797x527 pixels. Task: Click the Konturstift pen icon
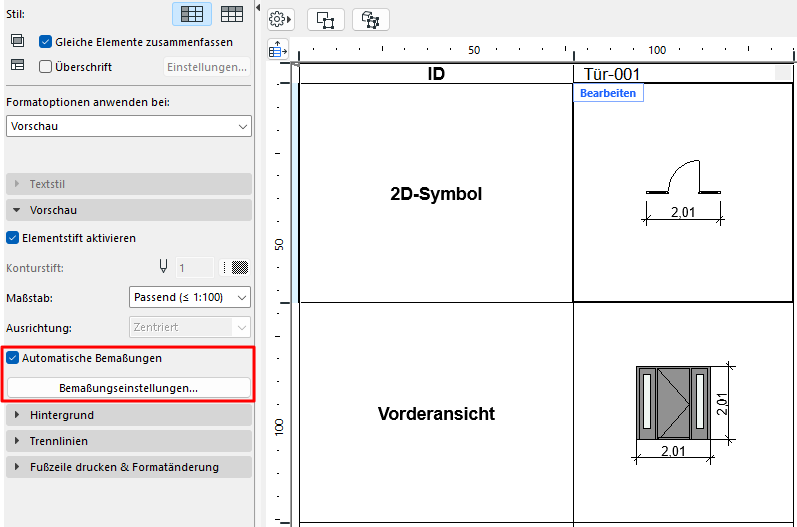[x=163, y=267]
